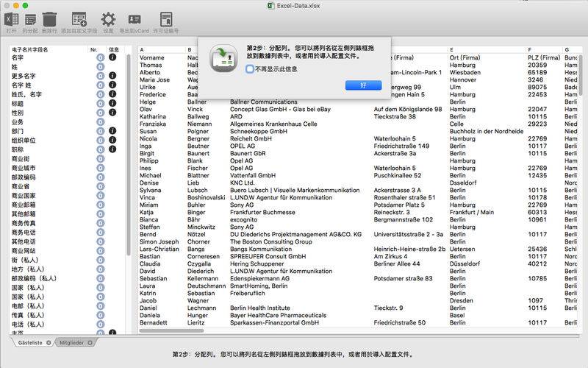The height and width of the screenshot is (368, 588).
Task: Click cell Vattenfall GmbH
Action: [x=253, y=175]
